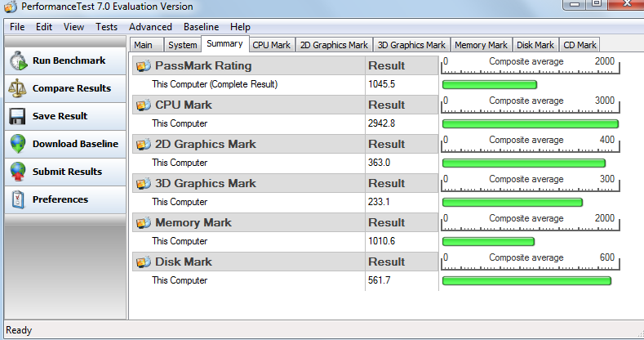Click the 3D Graphics Mark green result bar

pyautogui.click(x=512, y=202)
